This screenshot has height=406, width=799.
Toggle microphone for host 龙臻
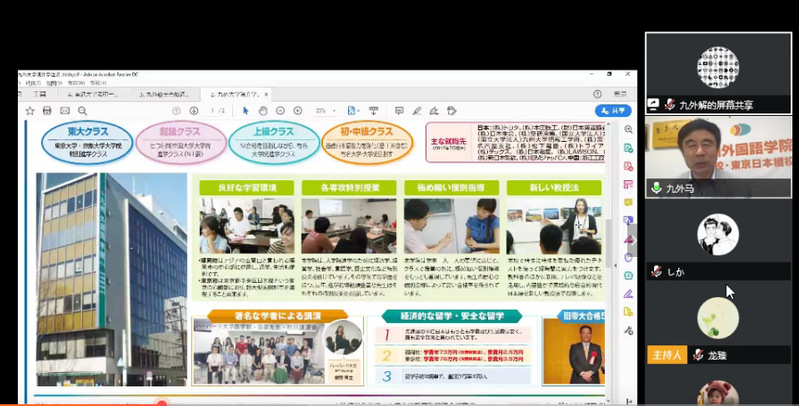(698, 355)
